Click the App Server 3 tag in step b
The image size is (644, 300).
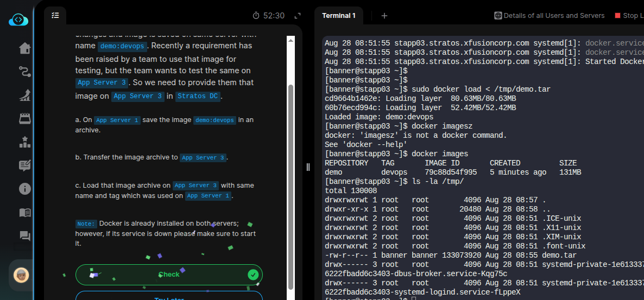pyautogui.click(x=203, y=157)
